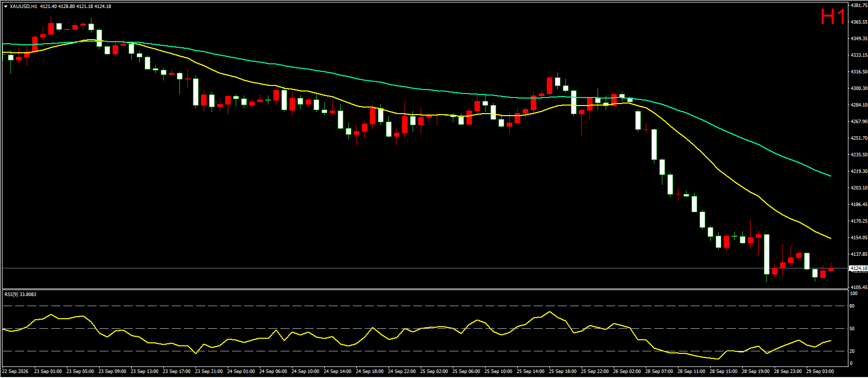The width and height of the screenshot is (868, 378).
Task: Click the 4381.75 price on the scale
Action: pyautogui.click(x=858, y=6)
